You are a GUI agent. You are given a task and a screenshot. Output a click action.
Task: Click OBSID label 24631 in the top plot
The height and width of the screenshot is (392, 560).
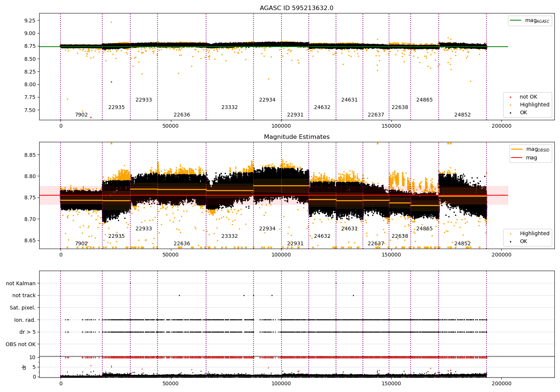tap(349, 100)
